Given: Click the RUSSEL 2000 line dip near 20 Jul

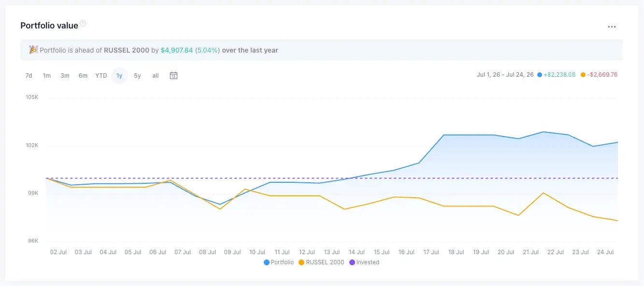Looking at the screenshot, I should pos(519,215).
